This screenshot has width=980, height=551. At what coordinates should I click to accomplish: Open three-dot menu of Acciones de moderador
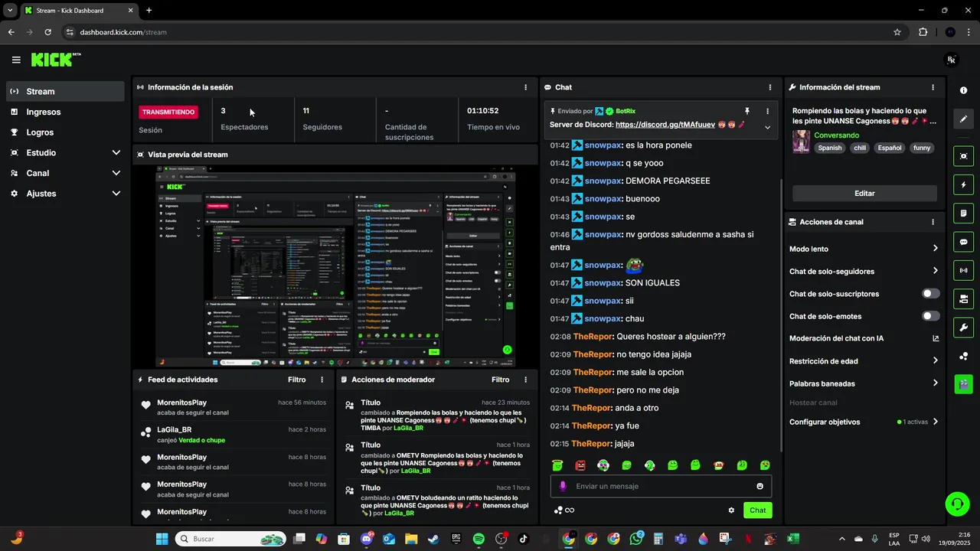(x=525, y=380)
